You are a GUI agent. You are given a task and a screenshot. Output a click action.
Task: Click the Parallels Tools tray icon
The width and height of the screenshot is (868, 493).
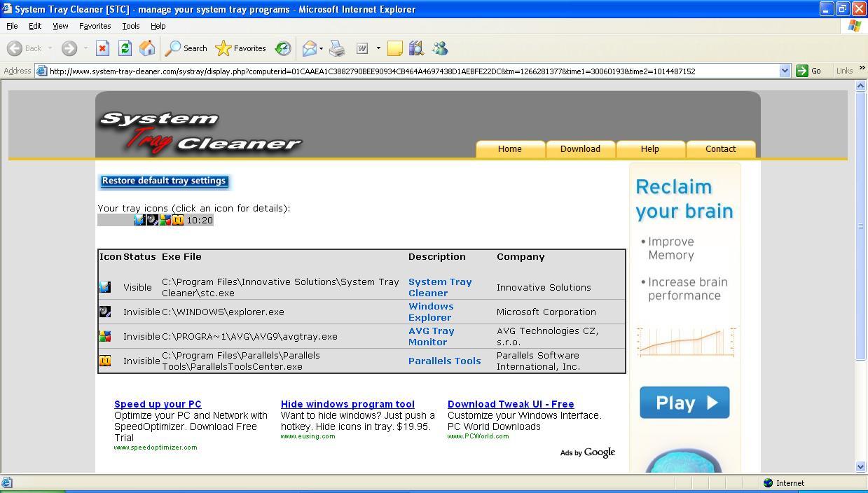pyautogui.click(x=177, y=219)
